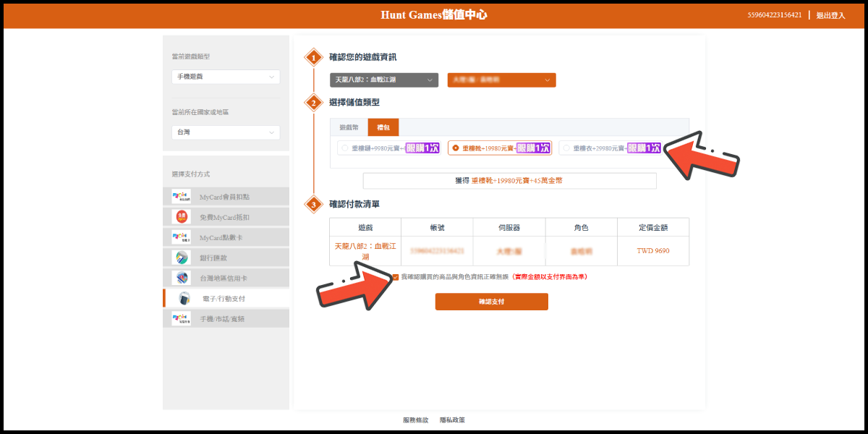The image size is (868, 434).
Task: Click the 台灣地區信用卡 credit card icon
Action: (x=181, y=278)
